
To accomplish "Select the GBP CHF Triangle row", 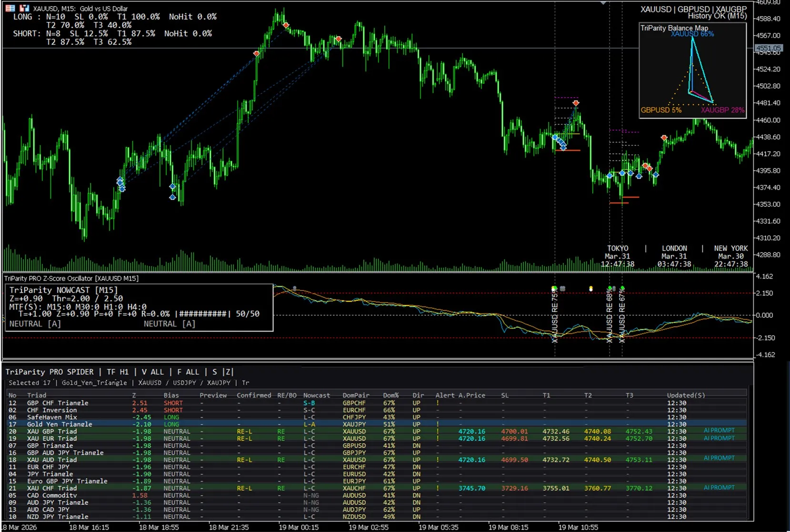I will (376, 403).
